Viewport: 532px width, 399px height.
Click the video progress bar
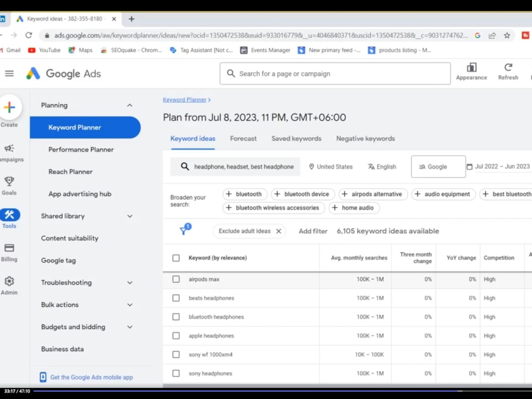(x=281, y=391)
